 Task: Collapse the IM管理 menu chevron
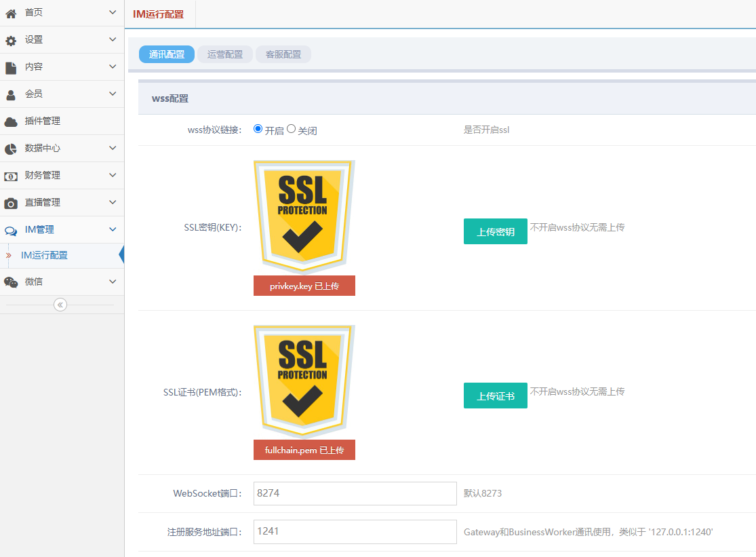tap(113, 229)
